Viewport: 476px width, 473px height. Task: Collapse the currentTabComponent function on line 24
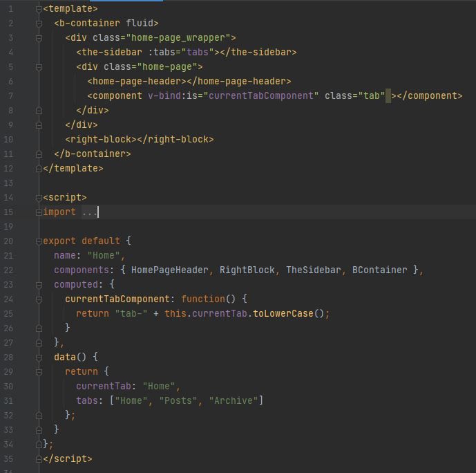tap(39, 299)
